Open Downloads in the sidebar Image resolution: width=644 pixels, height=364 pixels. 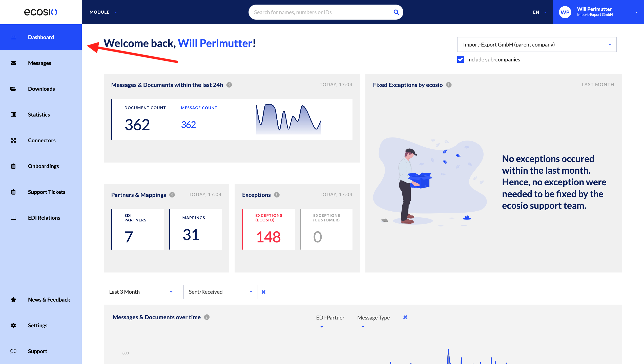pyautogui.click(x=41, y=89)
